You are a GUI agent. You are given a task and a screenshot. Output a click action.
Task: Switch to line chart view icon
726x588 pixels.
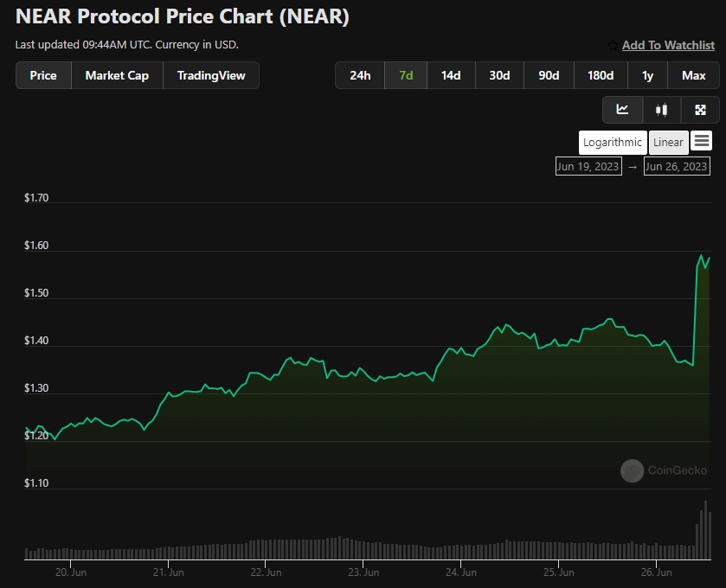622,110
